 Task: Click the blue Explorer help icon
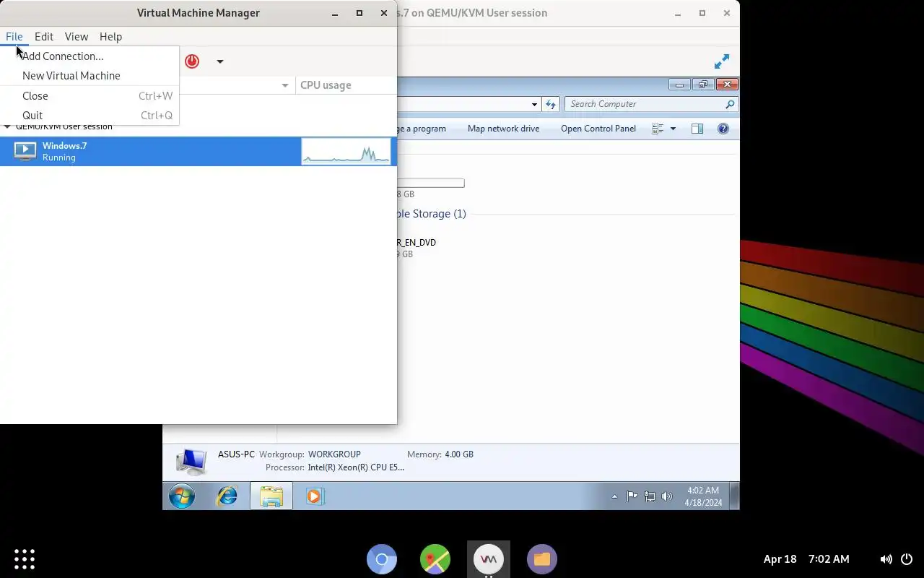coord(723,129)
